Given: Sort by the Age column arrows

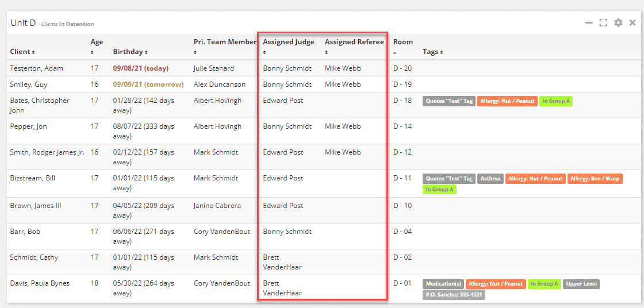Looking at the screenshot, I should tap(92, 52).
